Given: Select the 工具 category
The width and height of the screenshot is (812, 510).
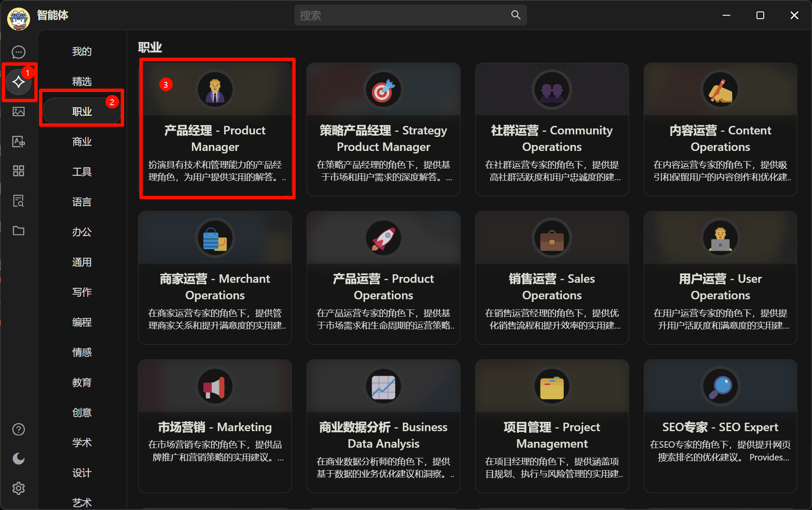Looking at the screenshot, I should click(x=82, y=172).
